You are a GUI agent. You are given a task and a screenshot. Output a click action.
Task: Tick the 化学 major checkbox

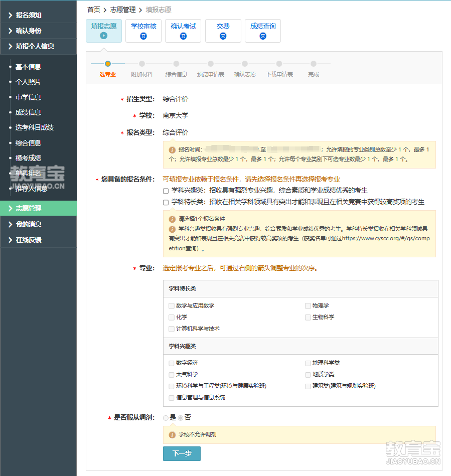click(172, 317)
